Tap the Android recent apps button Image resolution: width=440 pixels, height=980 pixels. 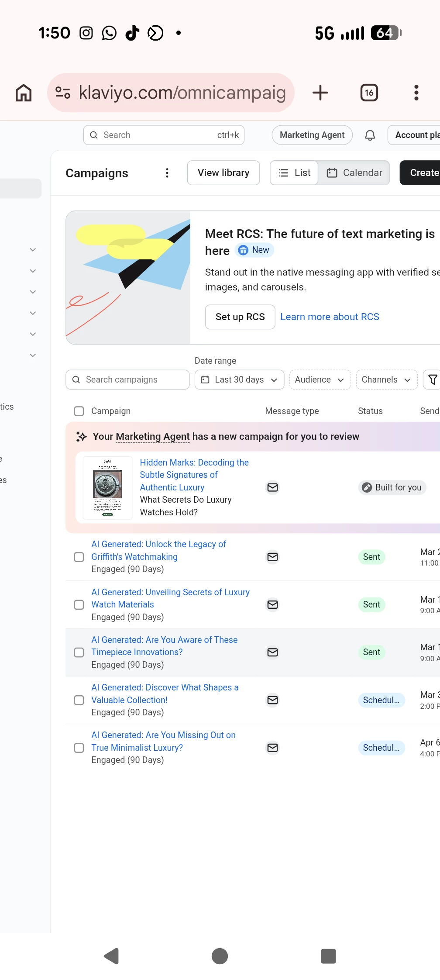pyautogui.click(x=328, y=956)
